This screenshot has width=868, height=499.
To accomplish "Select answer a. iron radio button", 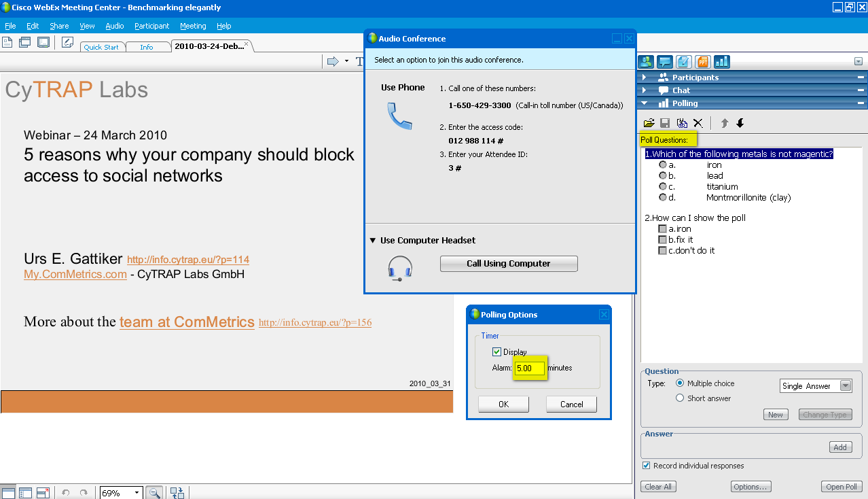I will [663, 165].
